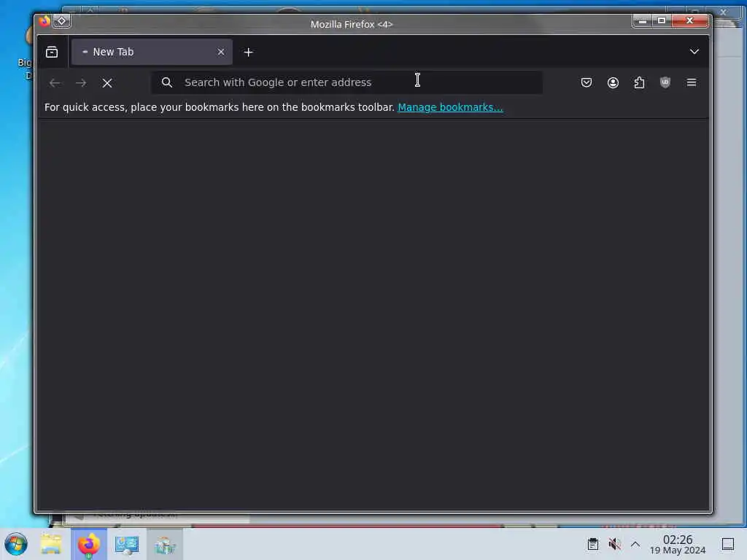747x560 pixels.
Task: Open the Start menu orb
Action: [x=16, y=544]
